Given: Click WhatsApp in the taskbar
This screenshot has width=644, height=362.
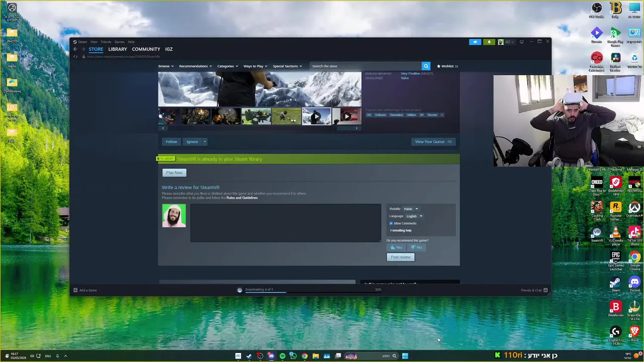Looking at the screenshot, I should click(293, 356).
